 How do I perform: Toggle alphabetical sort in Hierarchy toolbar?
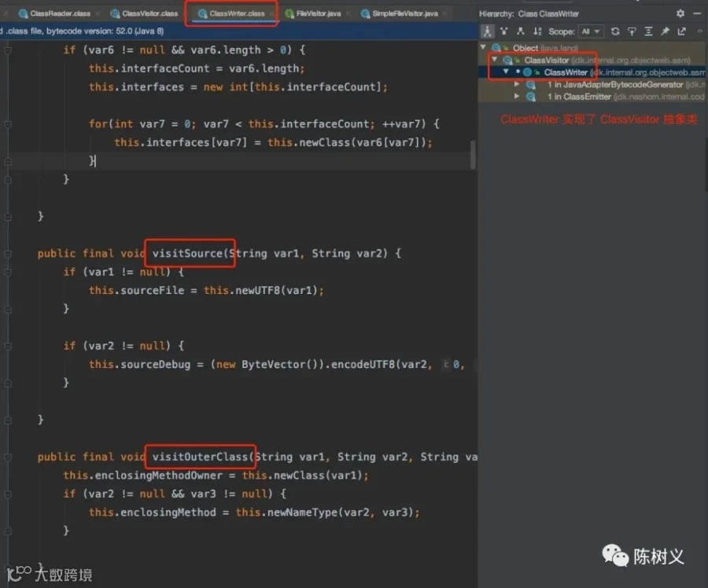[537, 31]
